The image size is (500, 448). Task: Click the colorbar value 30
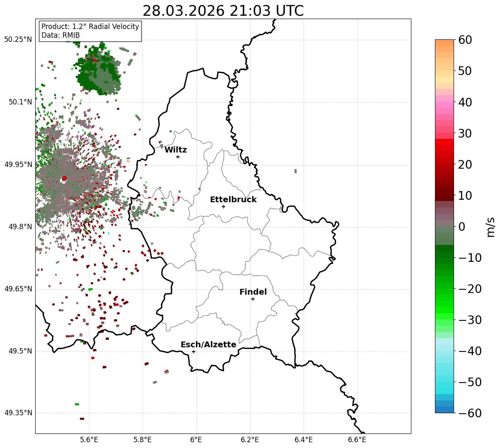click(x=464, y=133)
